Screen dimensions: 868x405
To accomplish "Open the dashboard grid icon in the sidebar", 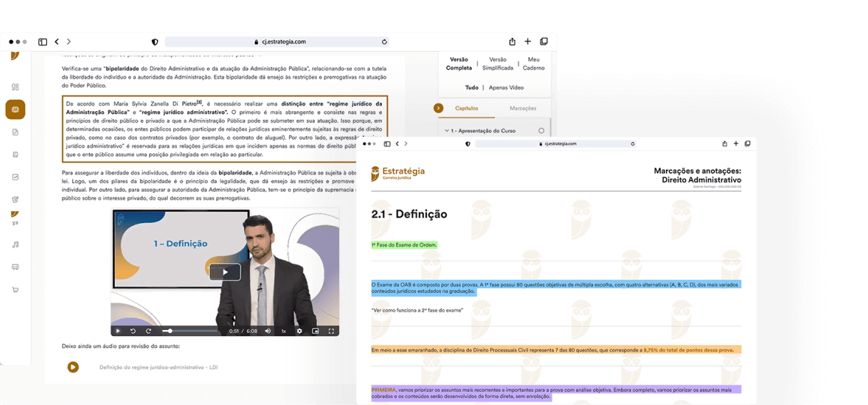I will [15, 87].
